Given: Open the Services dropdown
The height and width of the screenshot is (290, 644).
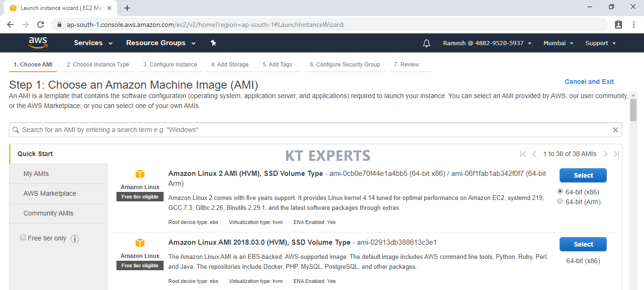Looking at the screenshot, I should click(x=93, y=43).
